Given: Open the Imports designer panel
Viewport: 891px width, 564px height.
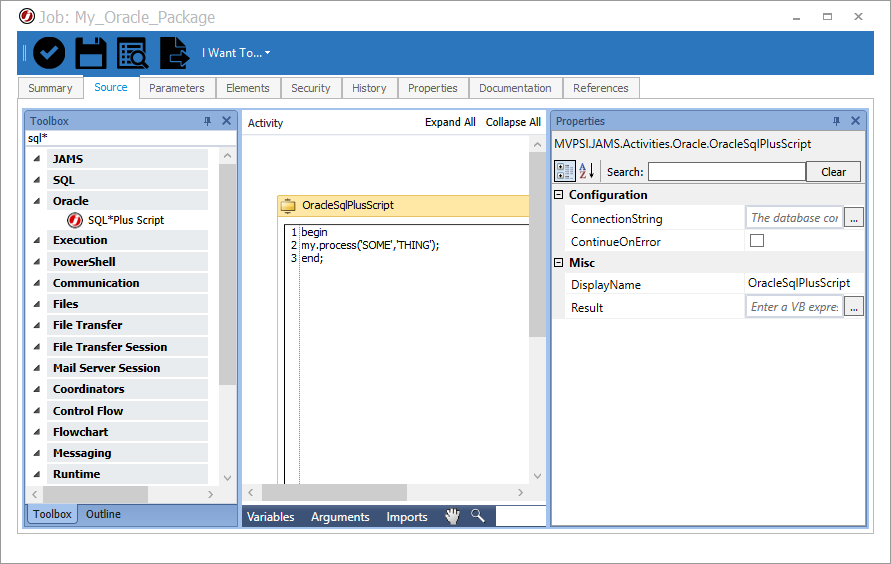Looking at the screenshot, I should pos(407,517).
